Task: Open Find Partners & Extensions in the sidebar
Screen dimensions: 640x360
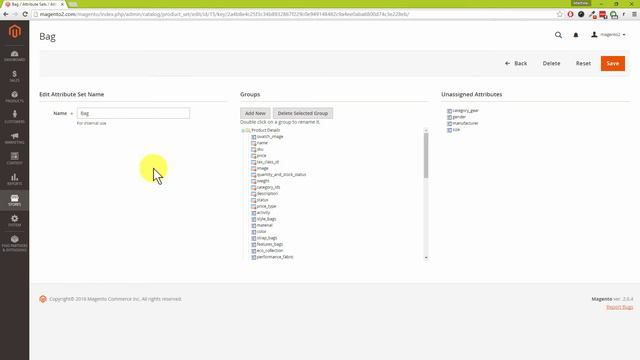Action: tap(15, 243)
